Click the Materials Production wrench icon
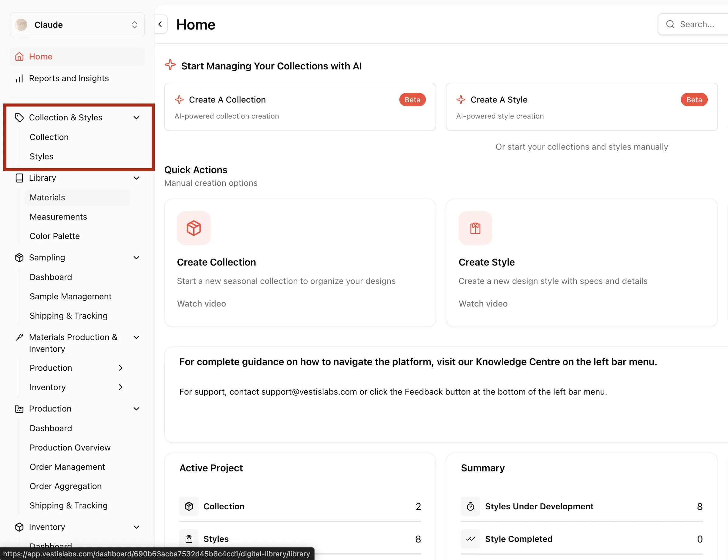 [x=19, y=337]
